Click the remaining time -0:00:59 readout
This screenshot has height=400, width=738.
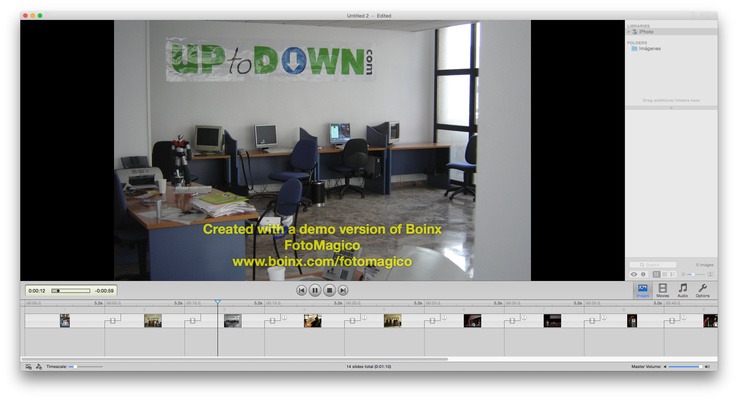click(x=104, y=291)
